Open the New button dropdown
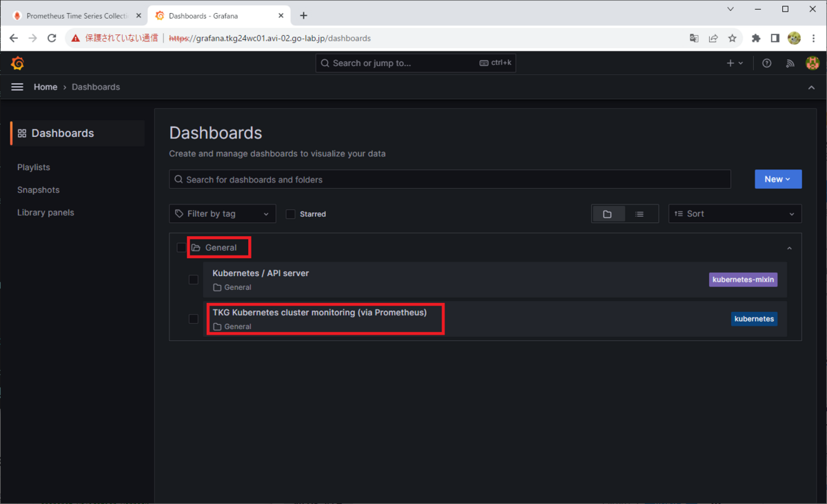827x504 pixels. (x=778, y=179)
